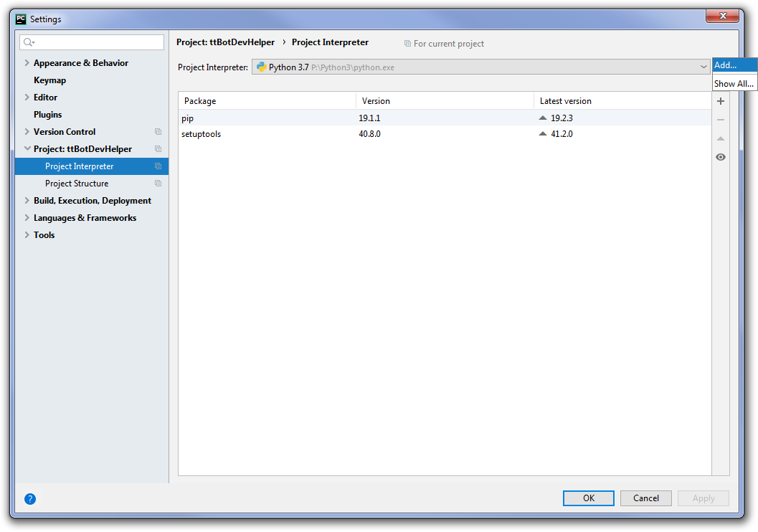Select the setuptools package row
The width and height of the screenshot is (758, 532).
tap(445, 134)
